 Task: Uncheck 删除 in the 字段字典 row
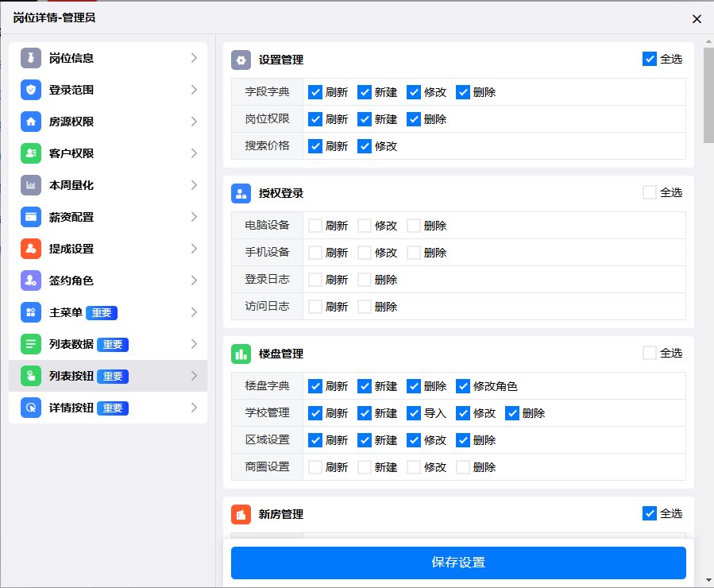(463, 92)
